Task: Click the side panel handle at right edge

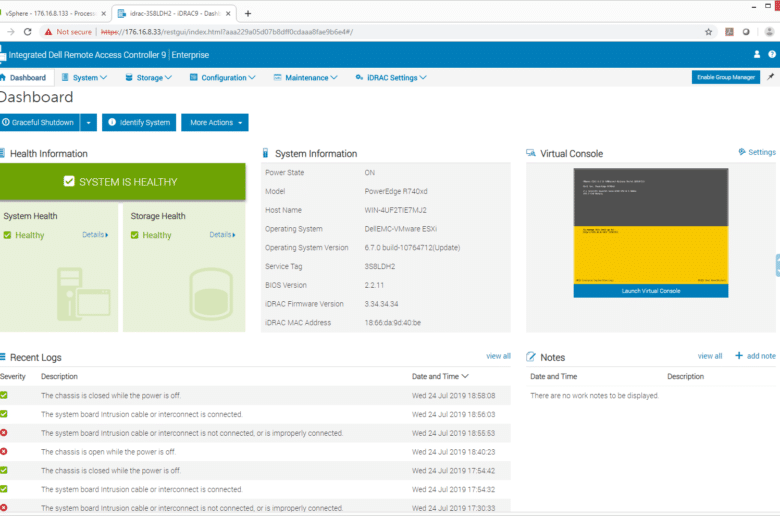Action: pyautogui.click(x=778, y=265)
